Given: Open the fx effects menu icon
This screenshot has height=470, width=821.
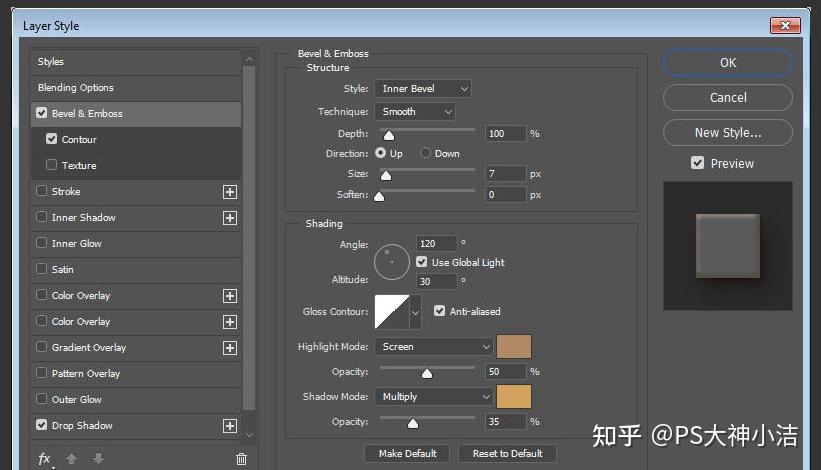Looking at the screenshot, I should pyautogui.click(x=45, y=459).
